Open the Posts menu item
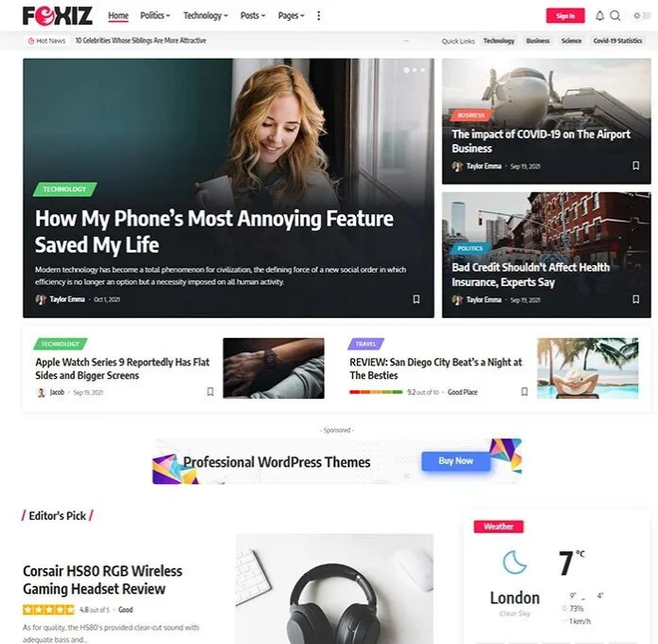 pyautogui.click(x=253, y=16)
